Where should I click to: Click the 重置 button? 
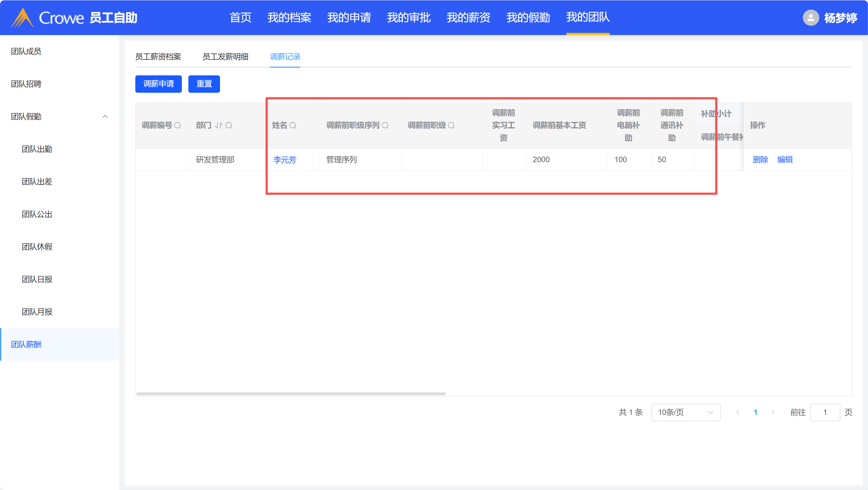(204, 84)
